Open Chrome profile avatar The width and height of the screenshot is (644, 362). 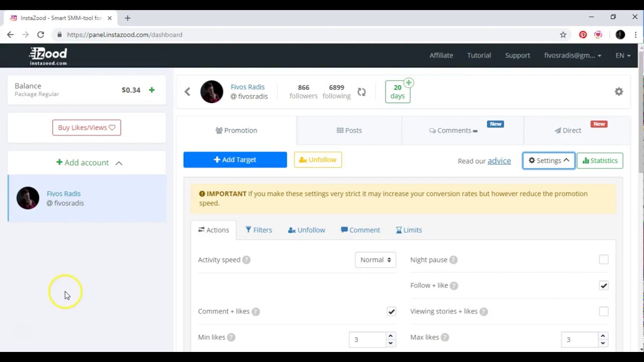[620, 35]
